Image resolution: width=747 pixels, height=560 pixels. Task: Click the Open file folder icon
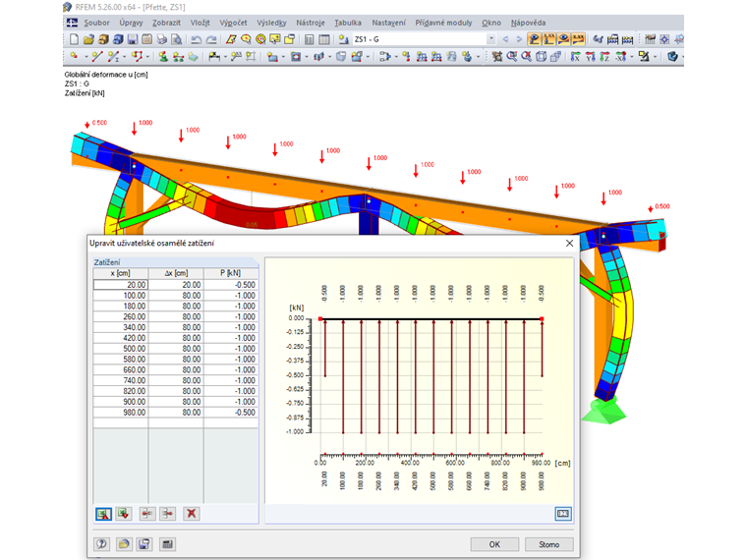coord(88,39)
